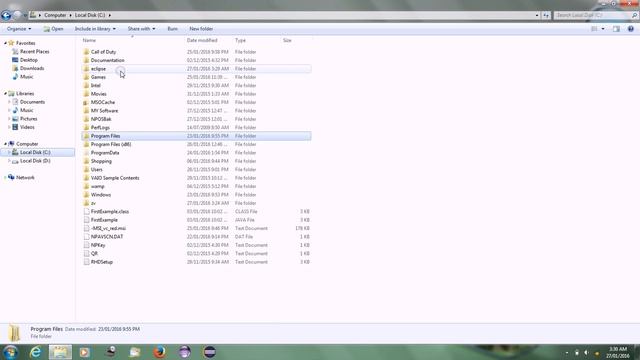The width and height of the screenshot is (640, 360).
Task: Click the search magnifier icon
Action: (x=634, y=15)
